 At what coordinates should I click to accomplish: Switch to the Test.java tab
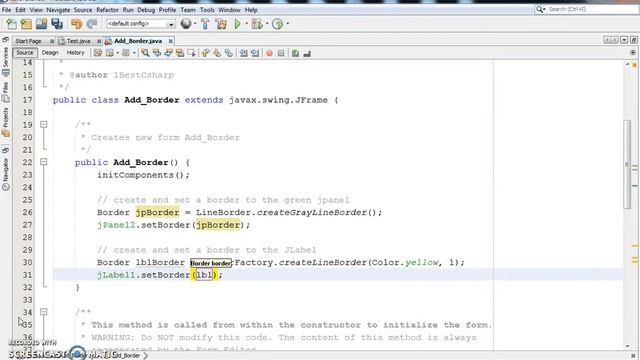tap(78, 41)
